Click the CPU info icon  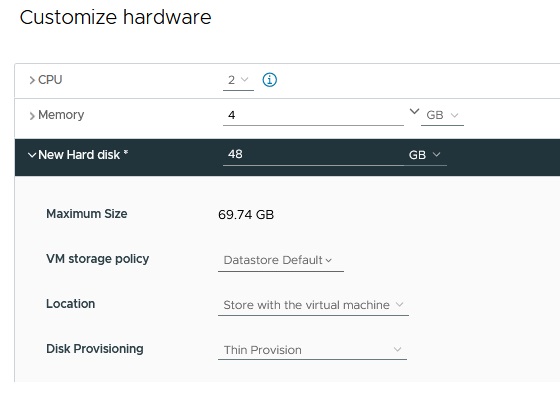pyautogui.click(x=269, y=80)
